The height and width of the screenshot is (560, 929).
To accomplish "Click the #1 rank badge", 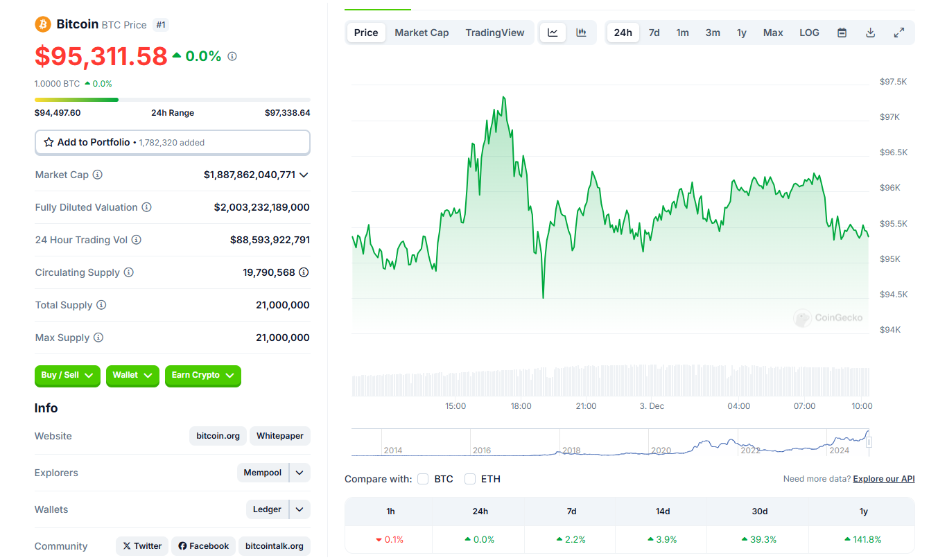I will pyautogui.click(x=161, y=25).
